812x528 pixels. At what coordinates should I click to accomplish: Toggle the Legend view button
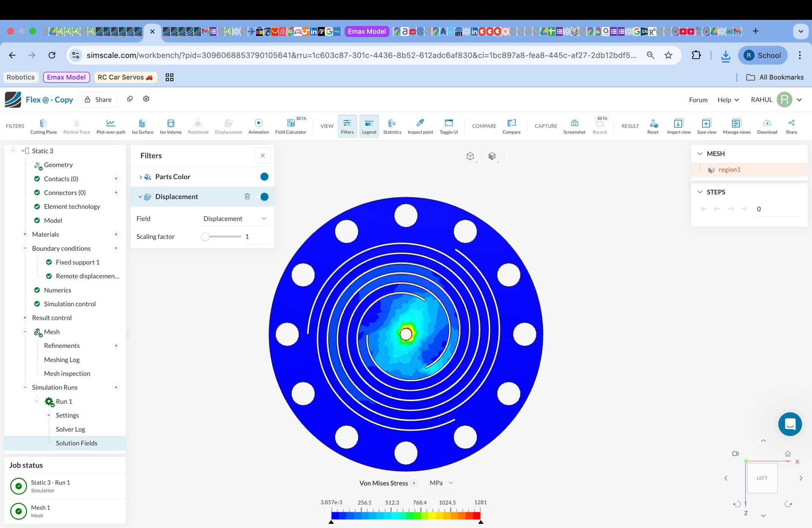pos(369,126)
